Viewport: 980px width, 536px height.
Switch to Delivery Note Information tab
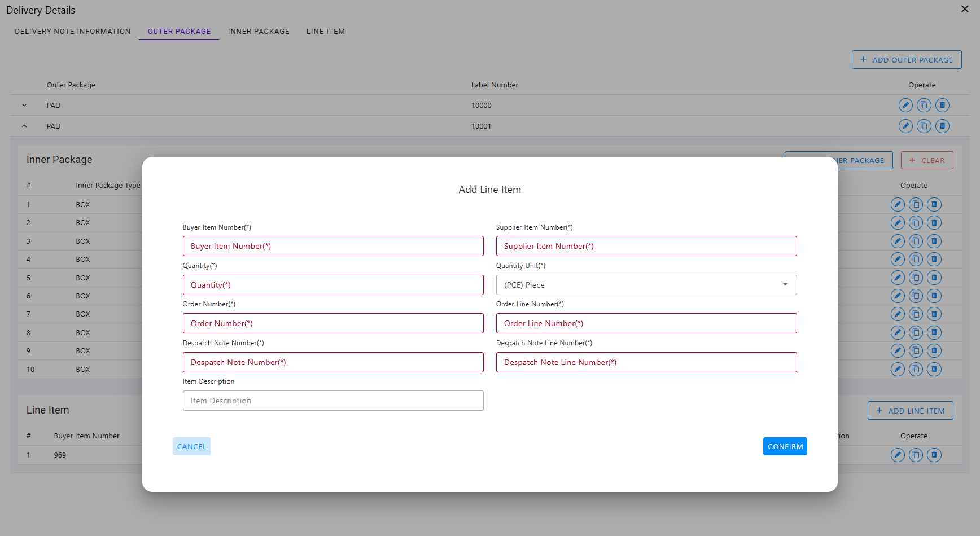(73, 32)
